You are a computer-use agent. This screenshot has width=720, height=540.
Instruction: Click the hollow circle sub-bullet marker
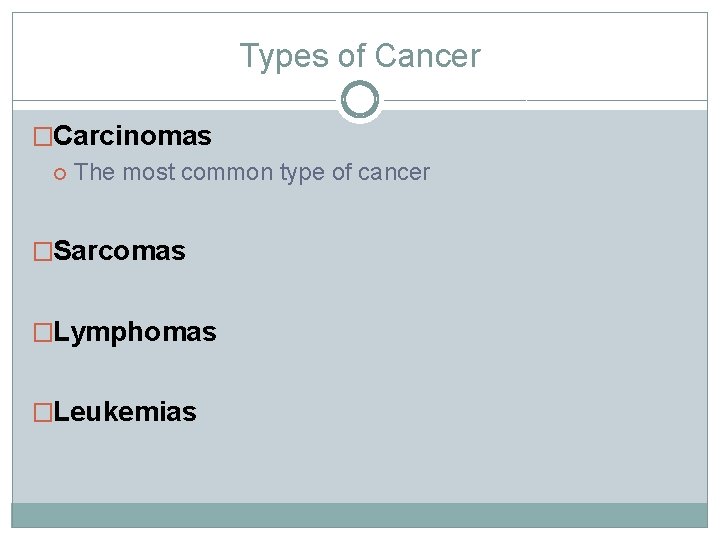(x=61, y=173)
